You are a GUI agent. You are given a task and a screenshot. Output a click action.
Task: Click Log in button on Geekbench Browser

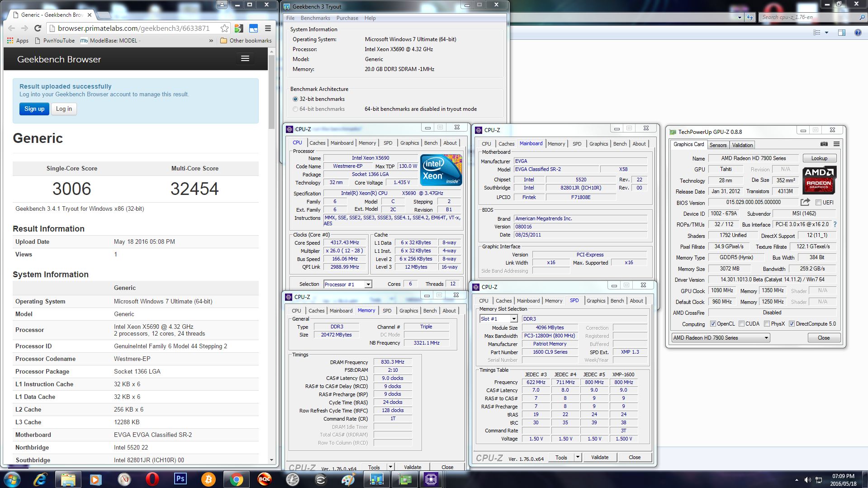point(64,109)
